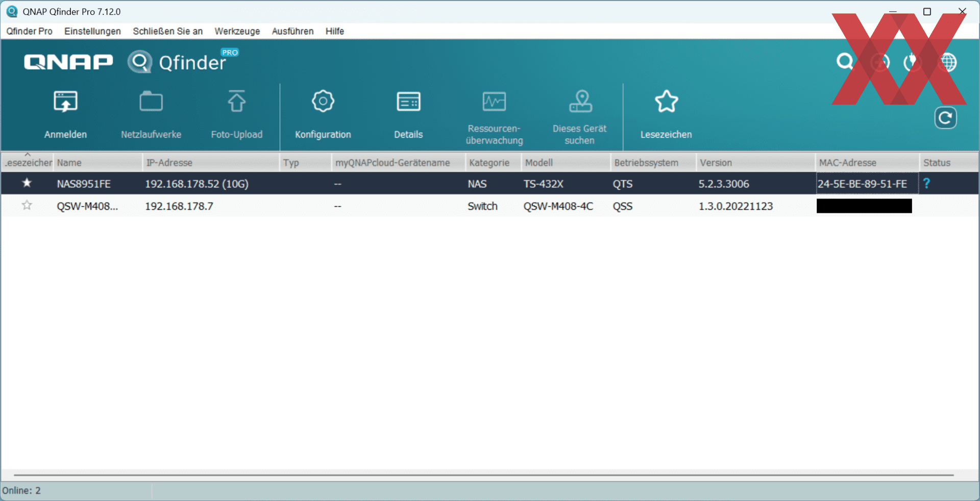Click model TS-432X
This screenshot has width=980, height=501.
click(x=543, y=184)
